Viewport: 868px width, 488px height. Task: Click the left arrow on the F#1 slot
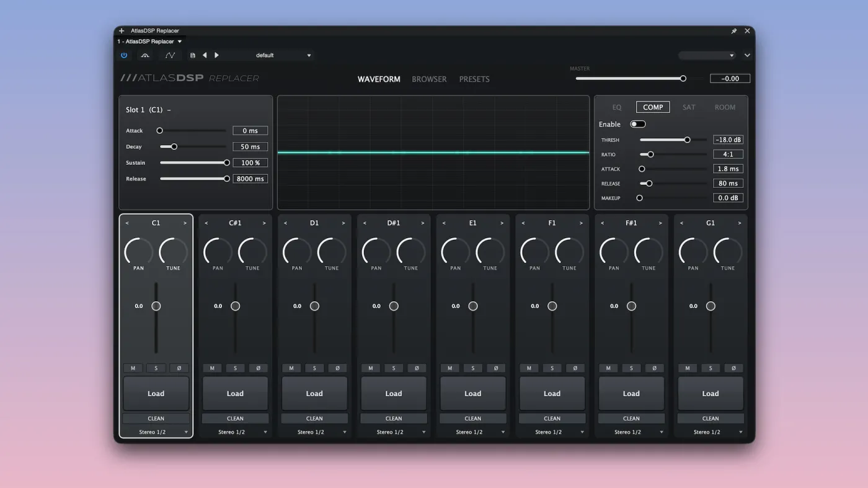(x=603, y=223)
